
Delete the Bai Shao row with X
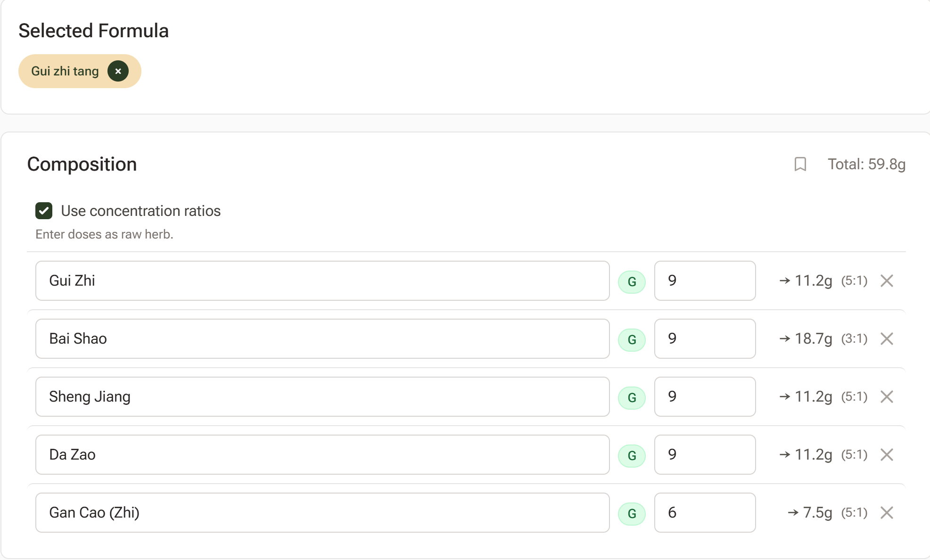887,339
